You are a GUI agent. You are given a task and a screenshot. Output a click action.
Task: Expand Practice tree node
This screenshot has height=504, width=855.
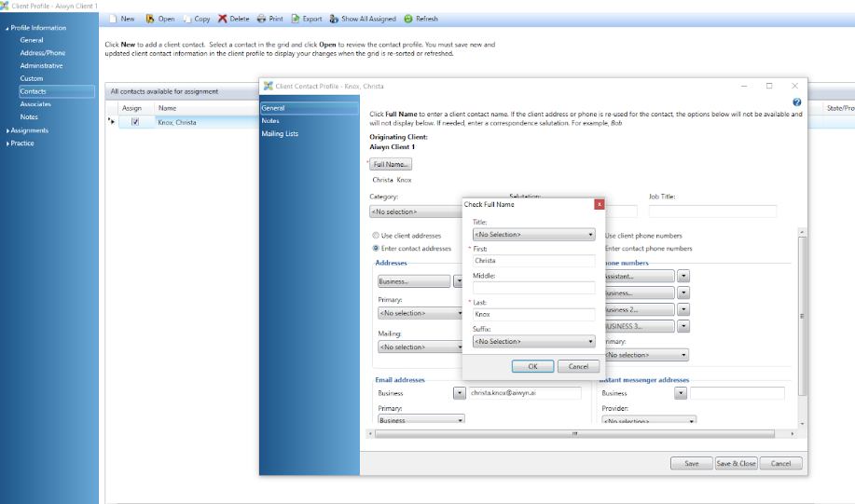coord(7,143)
